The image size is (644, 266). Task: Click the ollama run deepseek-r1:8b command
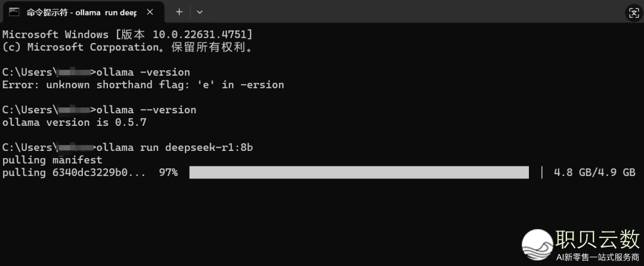point(175,147)
